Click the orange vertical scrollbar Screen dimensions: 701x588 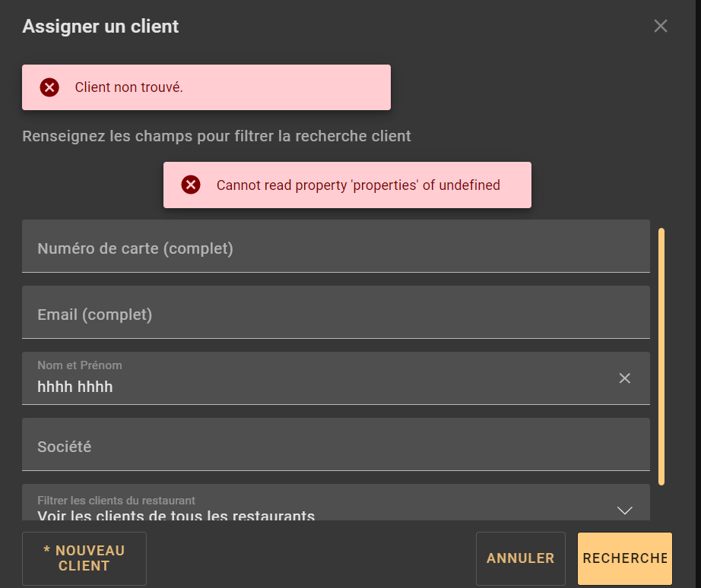(661, 356)
